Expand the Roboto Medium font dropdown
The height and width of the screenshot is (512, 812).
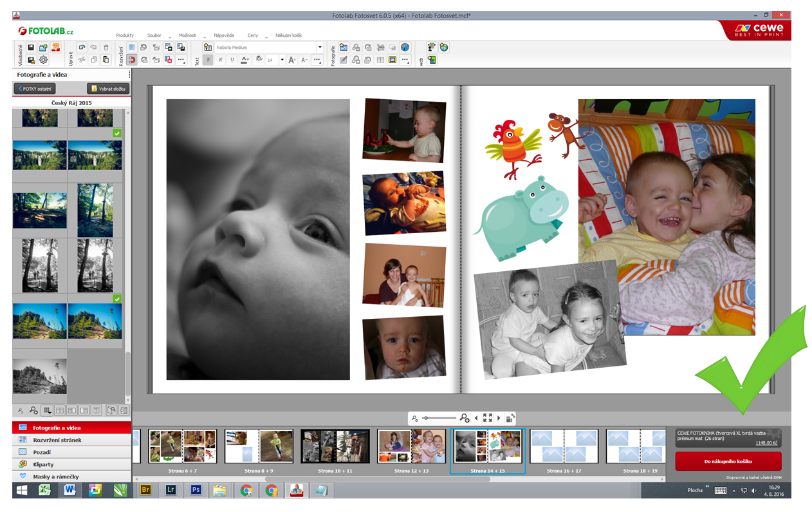coord(320,48)
